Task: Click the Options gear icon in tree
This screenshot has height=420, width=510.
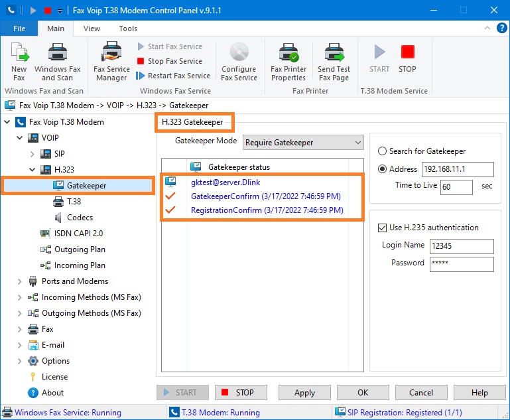Action: [x=33, y=361]
